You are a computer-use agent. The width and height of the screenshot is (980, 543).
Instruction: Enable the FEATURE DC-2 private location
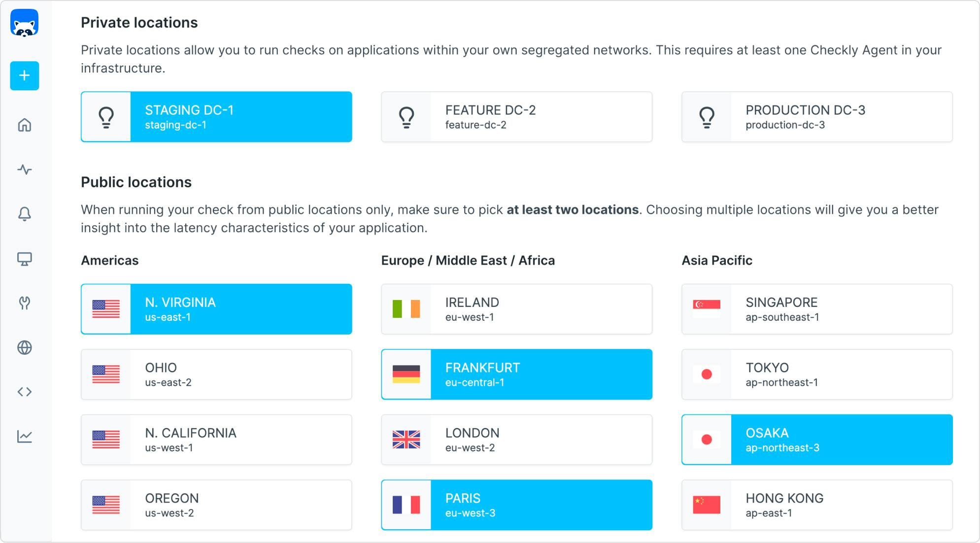coord(516,117)
